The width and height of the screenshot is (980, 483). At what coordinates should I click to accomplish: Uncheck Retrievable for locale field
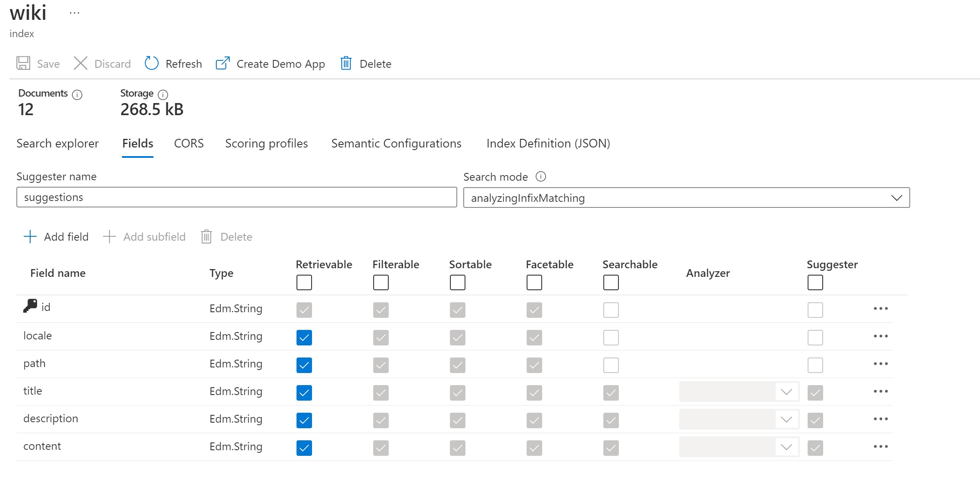304,338
